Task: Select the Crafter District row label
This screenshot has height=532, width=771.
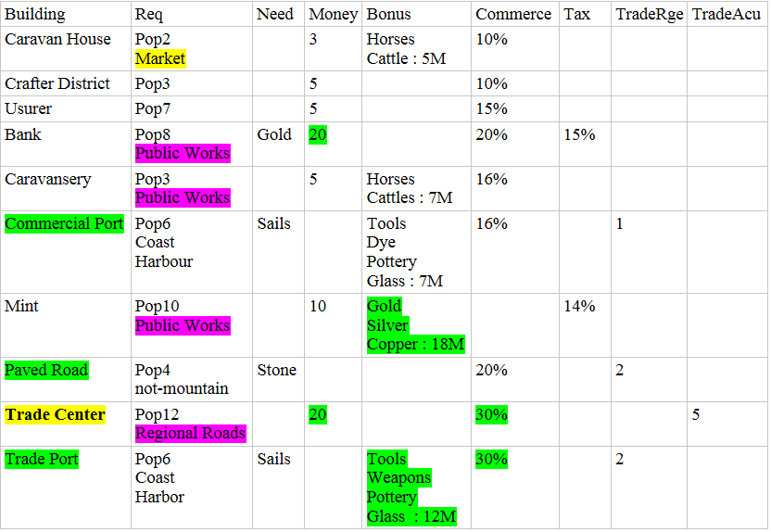Action: click(x=57, y=83)
